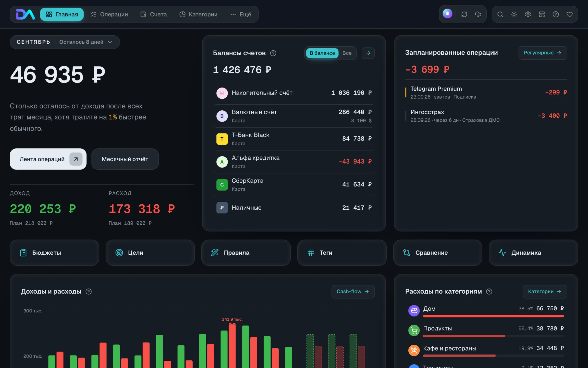
Task: Click the СберКарта green icon
Action: point(222,185)
